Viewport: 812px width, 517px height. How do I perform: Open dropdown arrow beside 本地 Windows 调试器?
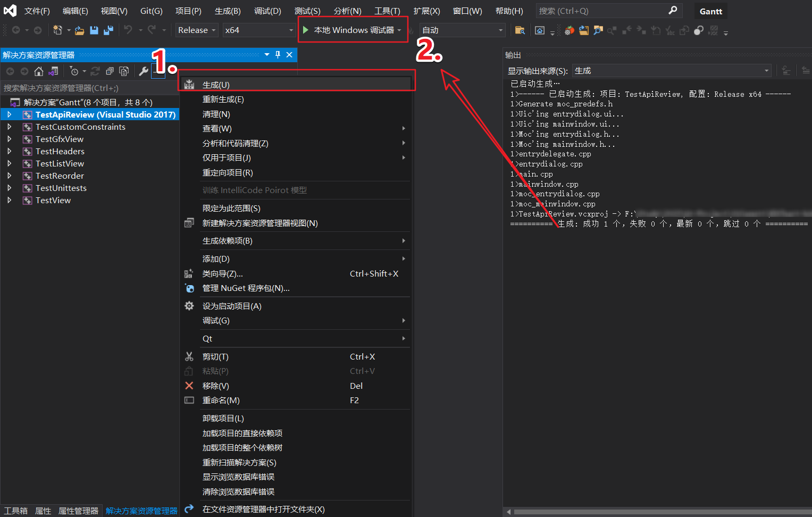pyautogui.click(x=399, y=30)
